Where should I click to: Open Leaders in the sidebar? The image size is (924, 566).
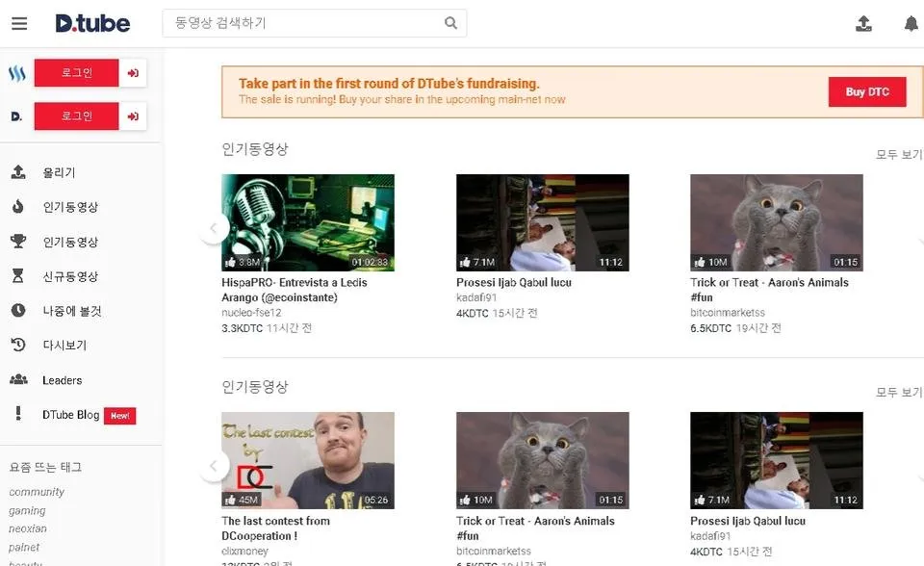coord(62,380)
